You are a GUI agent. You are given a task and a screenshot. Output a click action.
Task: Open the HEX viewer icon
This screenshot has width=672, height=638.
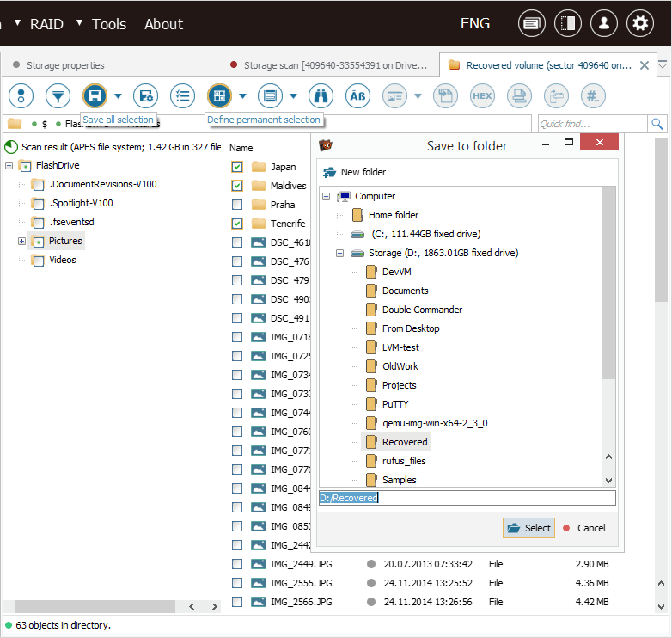click(482, 95)
